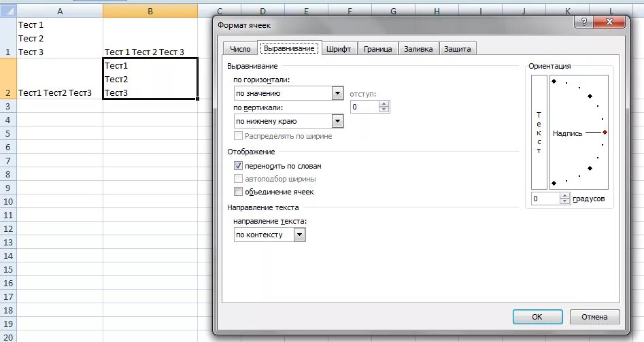This screenshot has height=342, width=644.
Task: Click the bottom diamond of orientation dial
Action: click(554, 183)
